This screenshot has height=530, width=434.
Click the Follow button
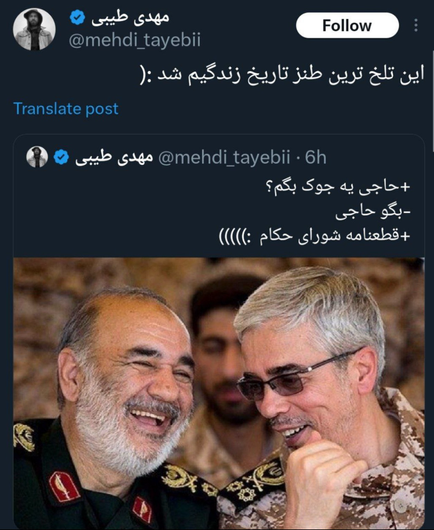pos(347,25)
